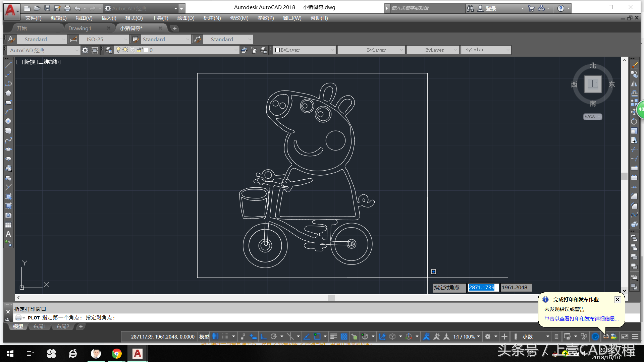Expand the layer list dropdown

pos(236,50)
